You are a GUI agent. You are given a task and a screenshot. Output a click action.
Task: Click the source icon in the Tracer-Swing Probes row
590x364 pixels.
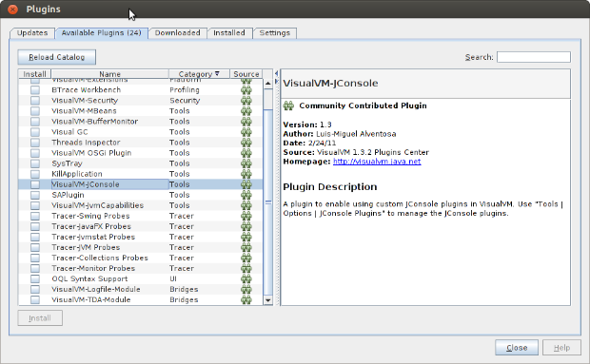(x=246, y=216)
